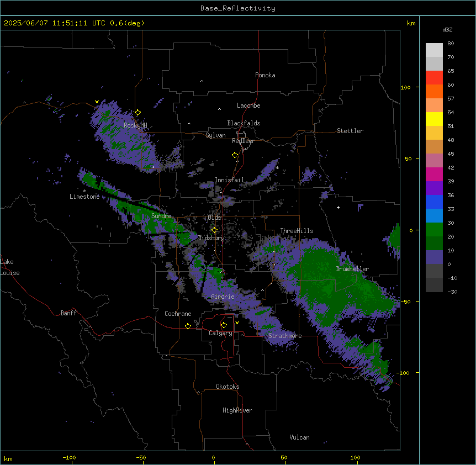This screenshot has height=465, width=476.
Task: Select the dark green 10-20 dBZ legend swatch
Action: [x=434, y=243]
